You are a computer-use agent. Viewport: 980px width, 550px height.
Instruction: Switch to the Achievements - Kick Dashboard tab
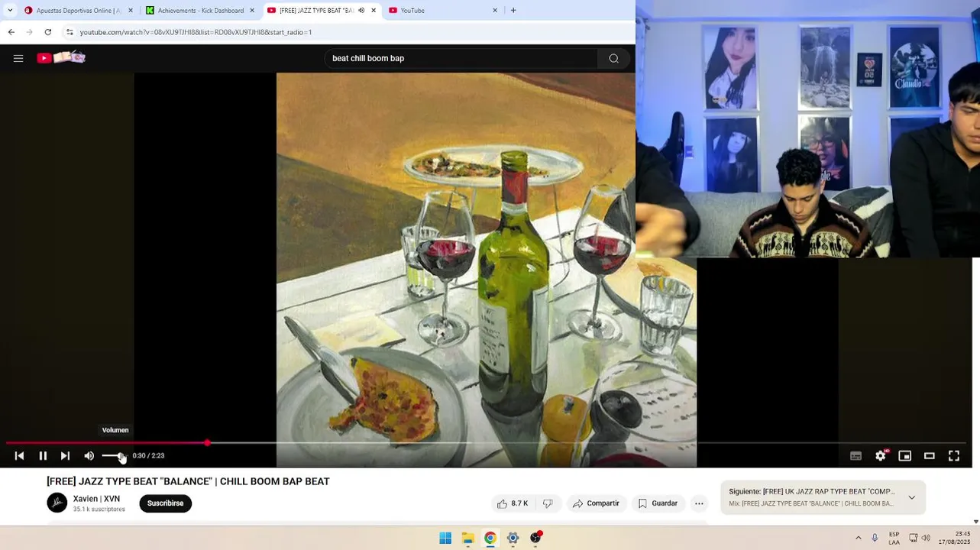click(201, 11)
